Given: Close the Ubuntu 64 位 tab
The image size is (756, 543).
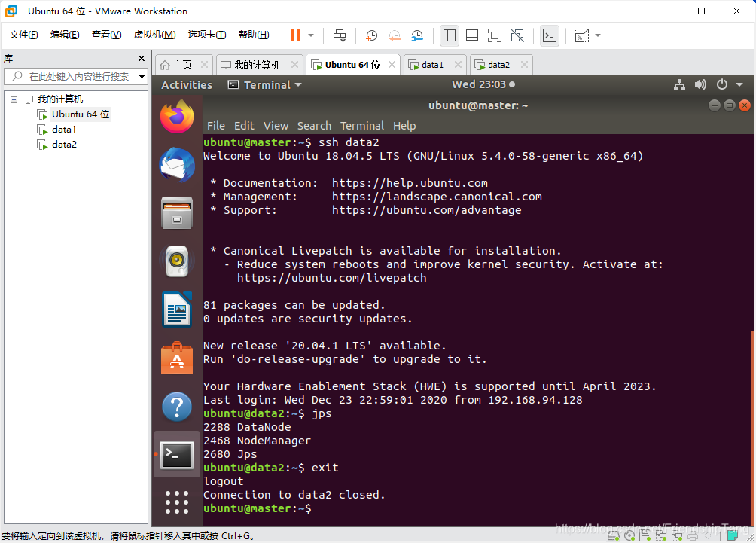Looking at the screenshot, I should (392, 64).
